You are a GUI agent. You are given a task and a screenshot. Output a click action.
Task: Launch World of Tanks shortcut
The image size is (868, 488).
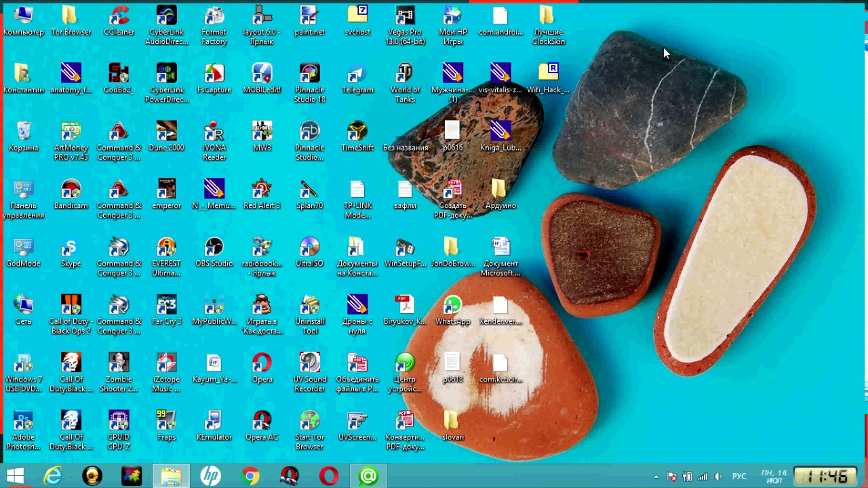tap(405, 83)
